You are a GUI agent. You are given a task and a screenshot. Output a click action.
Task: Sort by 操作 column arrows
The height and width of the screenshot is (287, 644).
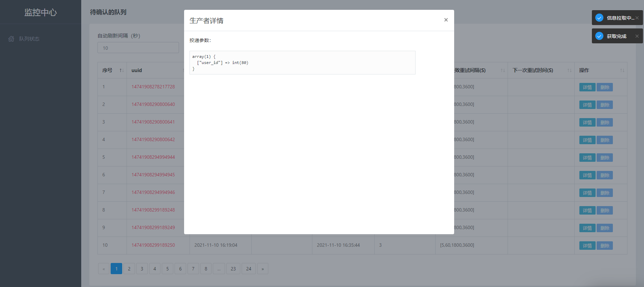tap(622, 70)
